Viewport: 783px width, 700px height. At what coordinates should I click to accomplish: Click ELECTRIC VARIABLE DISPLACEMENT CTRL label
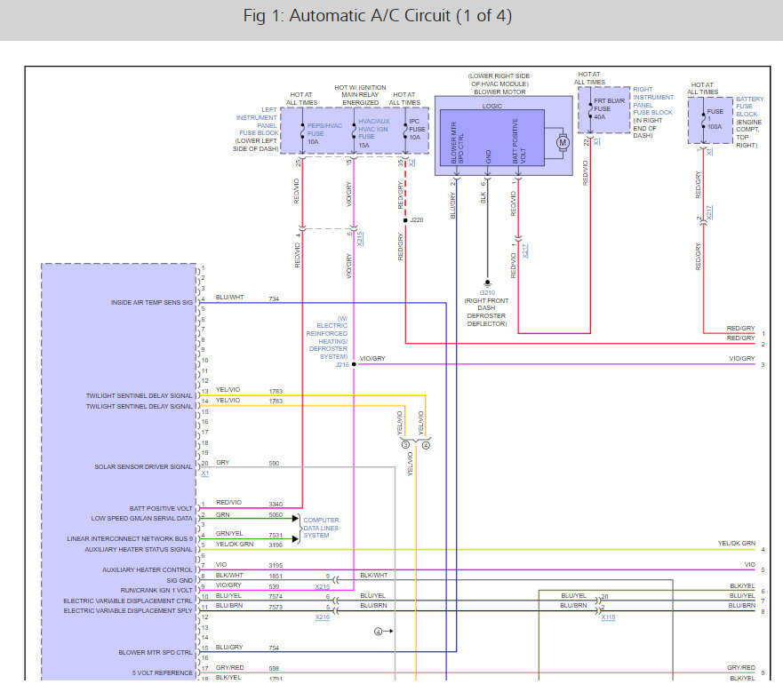pyautogui.click(x=128, y=601)
